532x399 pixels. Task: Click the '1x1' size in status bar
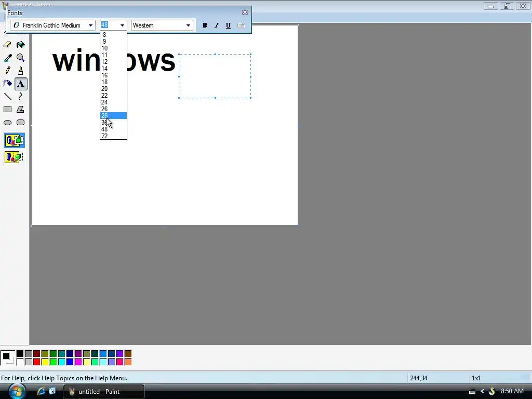point(476,378)
